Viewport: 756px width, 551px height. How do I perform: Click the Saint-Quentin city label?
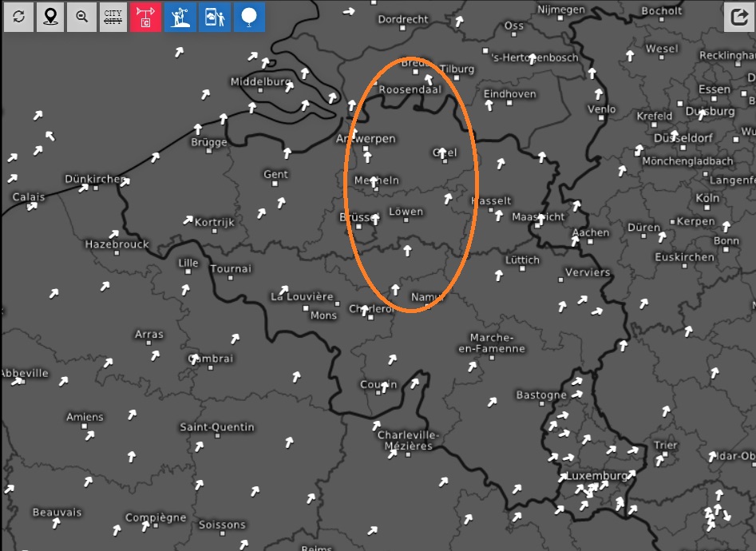click(216, 427)
